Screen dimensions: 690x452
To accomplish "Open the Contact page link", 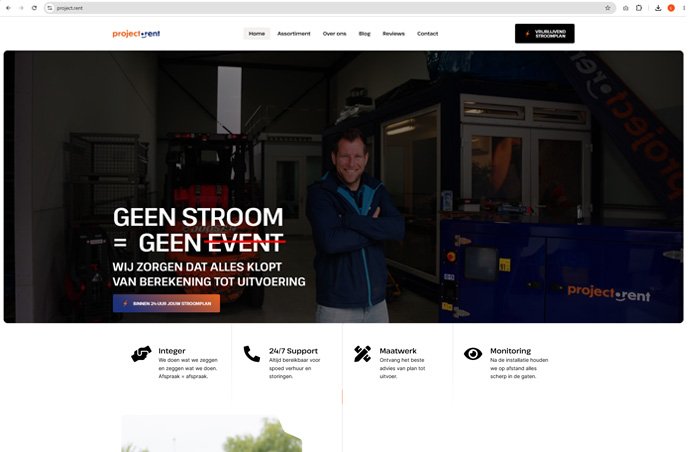I will (x=427, y=33).
